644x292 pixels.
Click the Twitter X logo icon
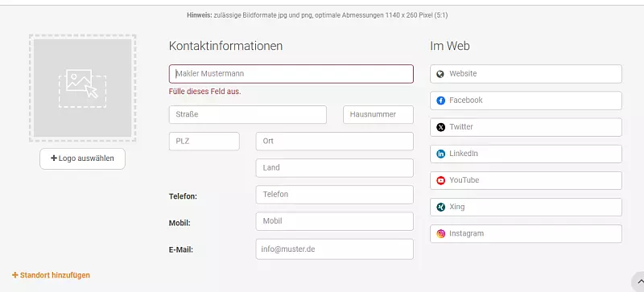[x=440, y=127]
